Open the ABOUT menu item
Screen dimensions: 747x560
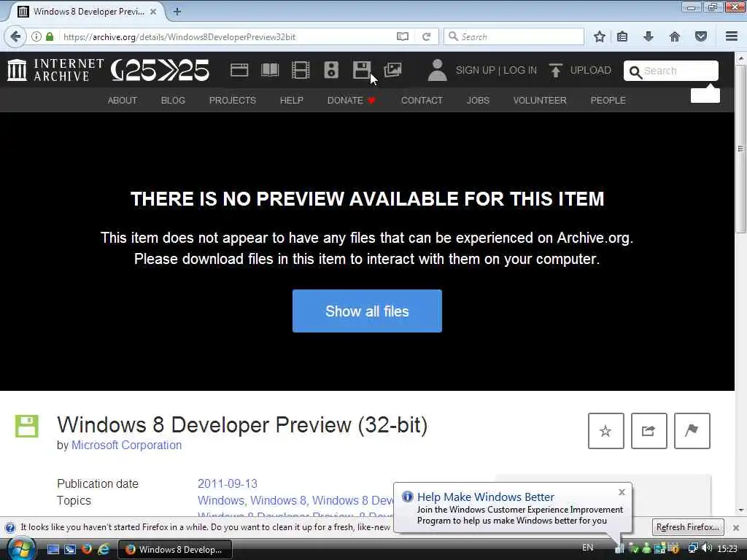pos(123,101)
